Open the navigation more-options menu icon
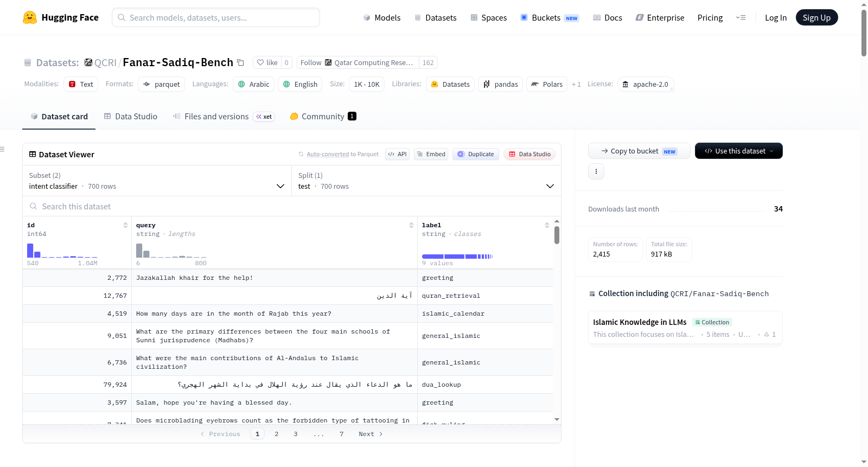This screenshot has height=467, width=868. [741, 17]
